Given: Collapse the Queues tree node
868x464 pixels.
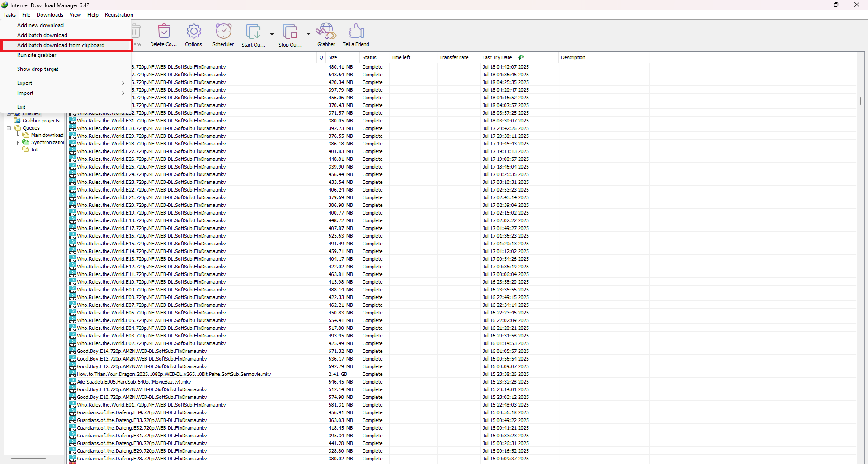Looking at the screenshot, I should (x=9, y=128).
